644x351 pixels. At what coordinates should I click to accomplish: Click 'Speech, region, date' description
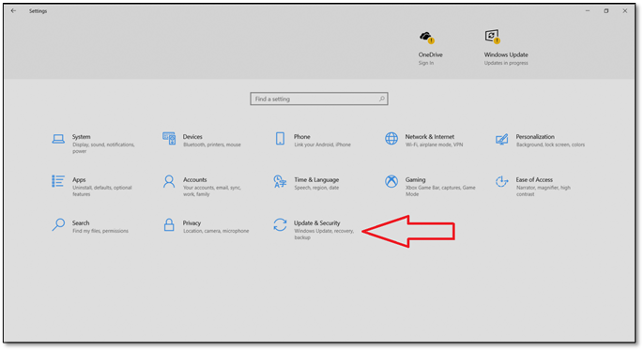point(316,188)
